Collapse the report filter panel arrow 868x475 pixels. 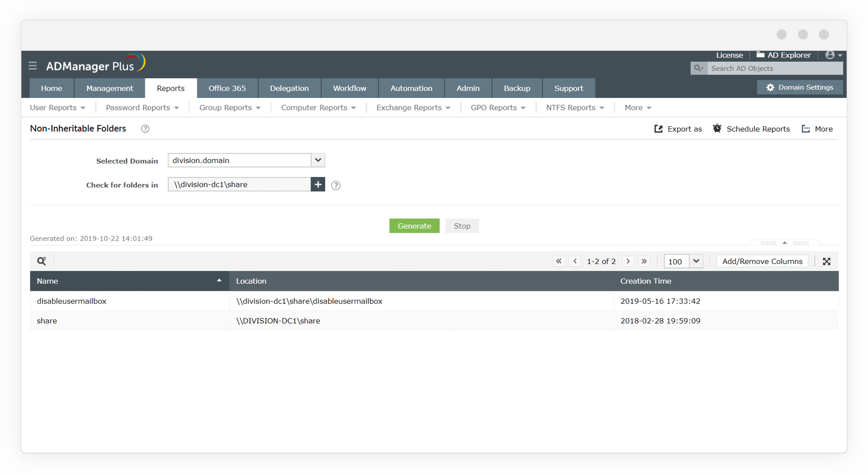[x=784, y=243]
